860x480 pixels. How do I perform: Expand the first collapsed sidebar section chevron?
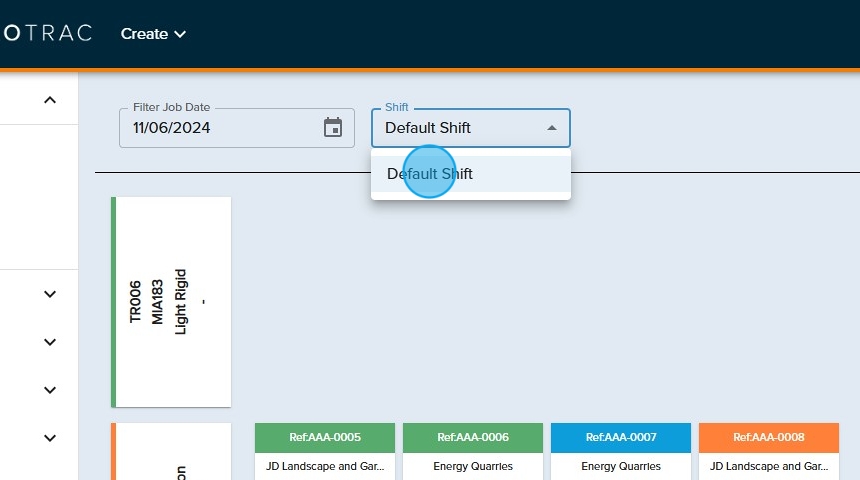click(x=50, y=294)
